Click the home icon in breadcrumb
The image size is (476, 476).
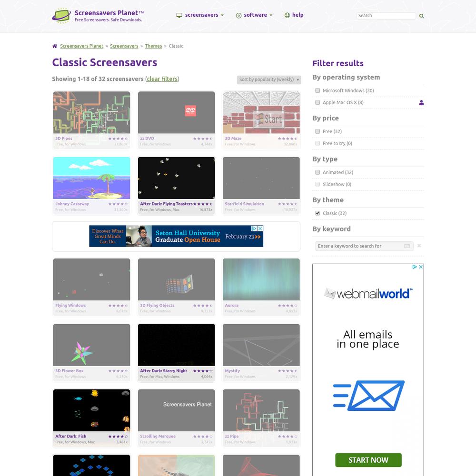[x=55, y=46]
